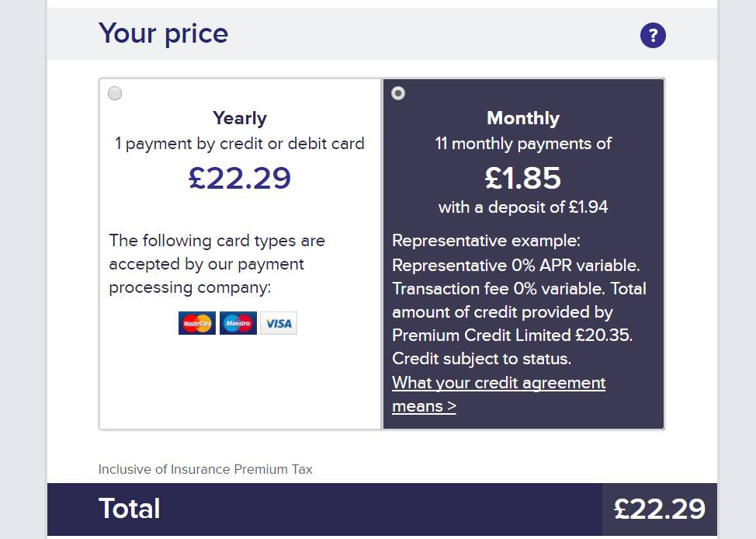Click the "Monthly" option heading
The width and height of the screenshot is (756, 539).
[523, 118]
